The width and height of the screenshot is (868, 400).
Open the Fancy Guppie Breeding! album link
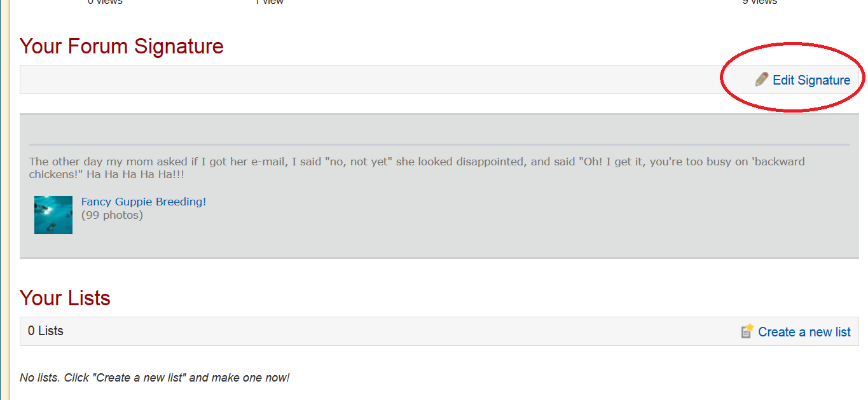(x=144, y=202)
